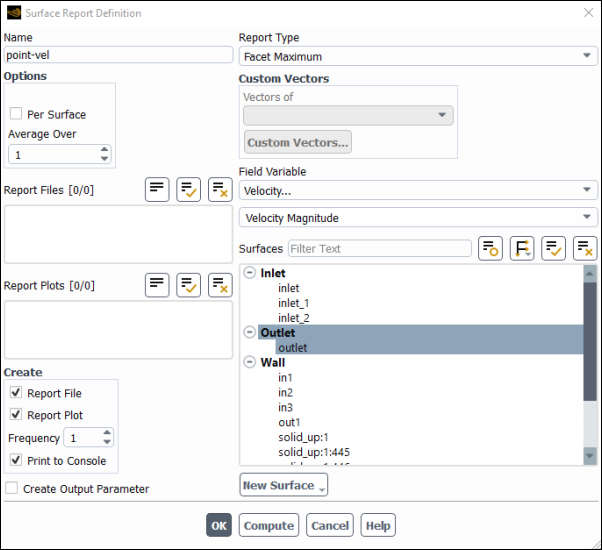Enable the Per Surface checkbox

tap(16, 114)
